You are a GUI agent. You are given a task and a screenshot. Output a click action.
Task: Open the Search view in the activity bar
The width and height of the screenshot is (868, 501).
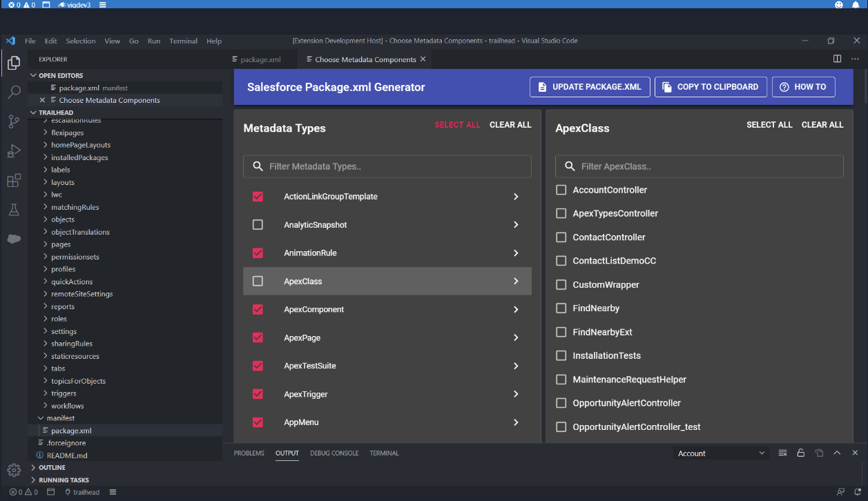(14, 92)
